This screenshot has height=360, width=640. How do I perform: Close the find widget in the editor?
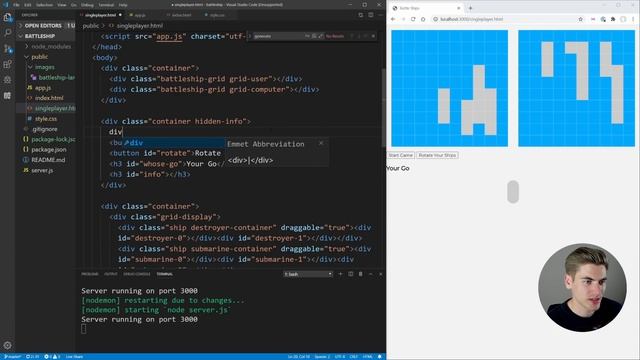click(373, 36)
